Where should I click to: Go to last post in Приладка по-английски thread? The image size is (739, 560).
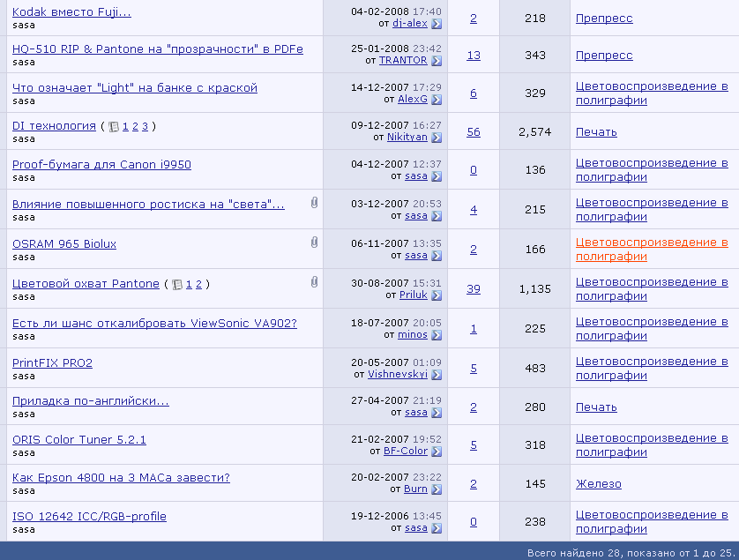[437, 413]
